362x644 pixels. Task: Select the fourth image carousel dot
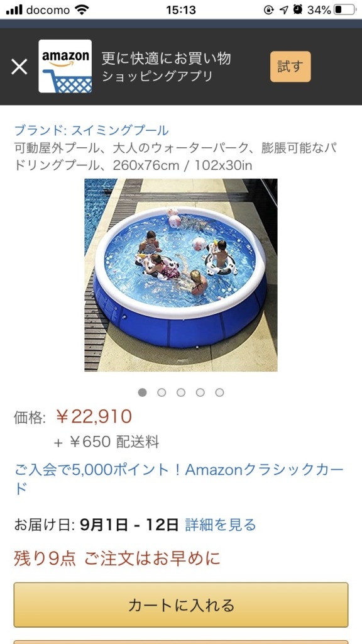200,392
